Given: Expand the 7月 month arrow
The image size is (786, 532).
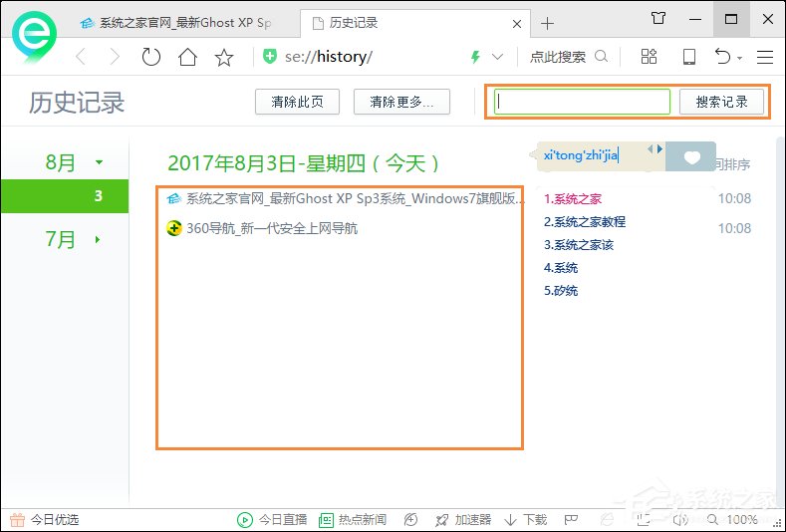Looking at the screenshot, I should [98, 240].
